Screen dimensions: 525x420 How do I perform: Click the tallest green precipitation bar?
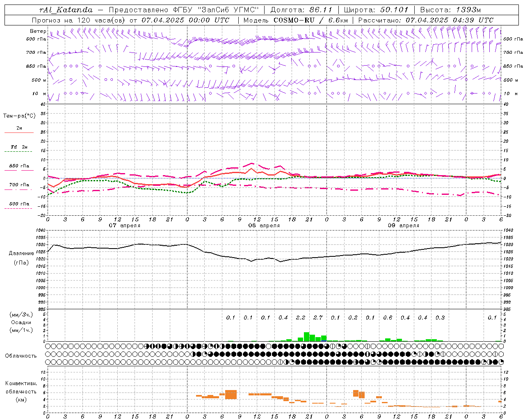[x=306, y=337]
